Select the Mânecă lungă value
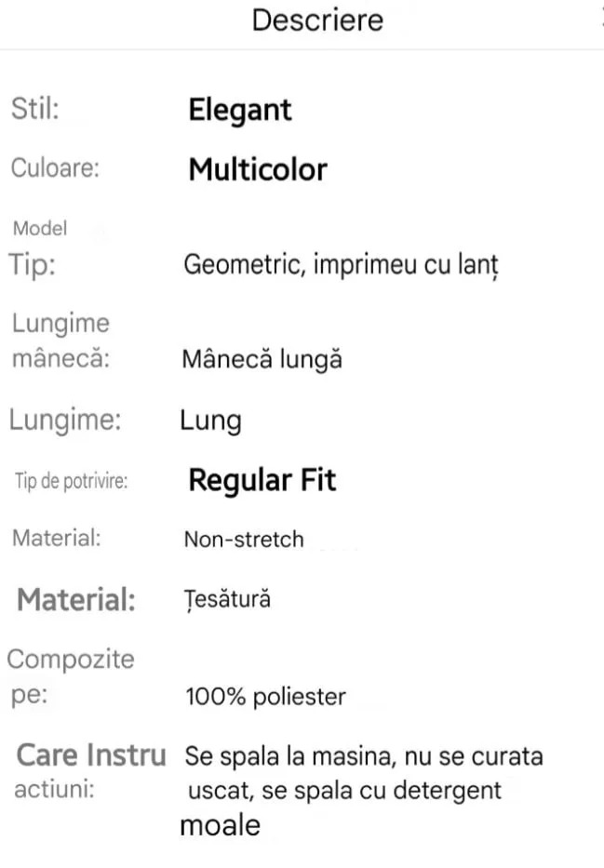Image resolution: width=604 pixels, height=868 pixels. 262,359
